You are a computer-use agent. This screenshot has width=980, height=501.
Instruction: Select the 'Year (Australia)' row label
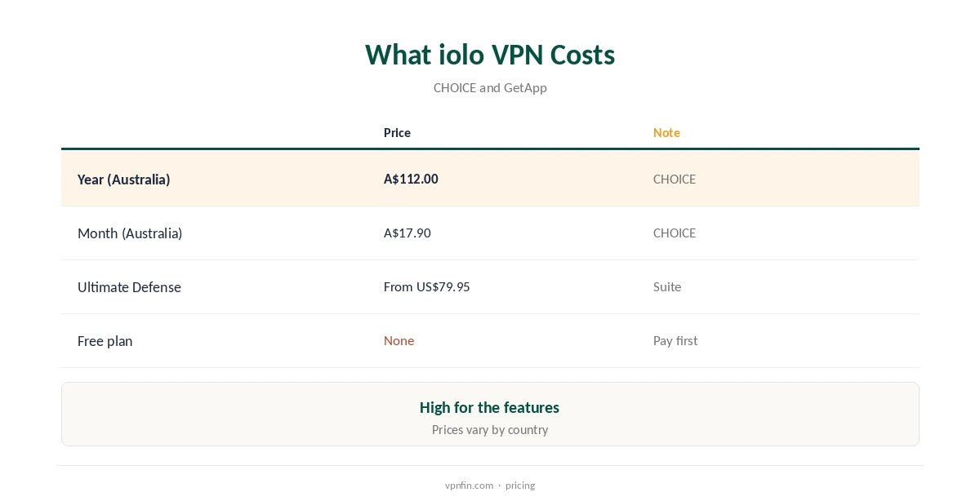(x=123, y=179)
